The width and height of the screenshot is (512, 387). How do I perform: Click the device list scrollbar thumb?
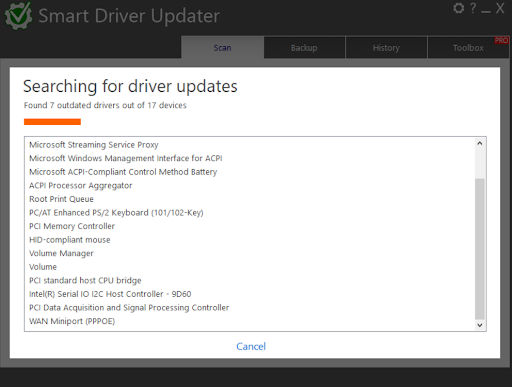480,249
